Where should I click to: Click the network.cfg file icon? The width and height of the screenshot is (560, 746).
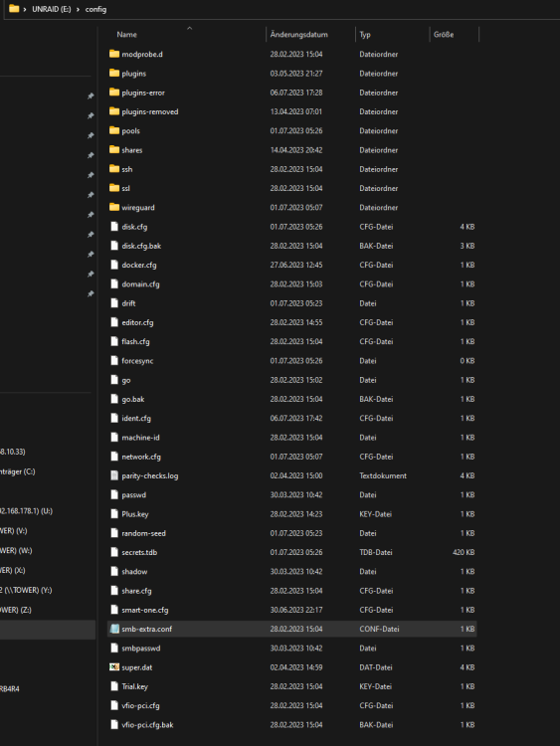pyautogui.click(x=114, y=457)
